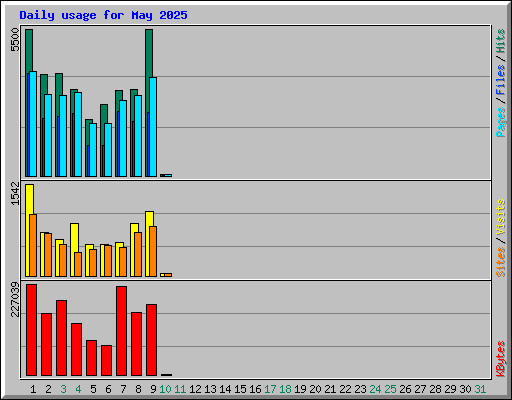Click the chart title "Daily usage for May 2025"

click(x=103, y=15)
